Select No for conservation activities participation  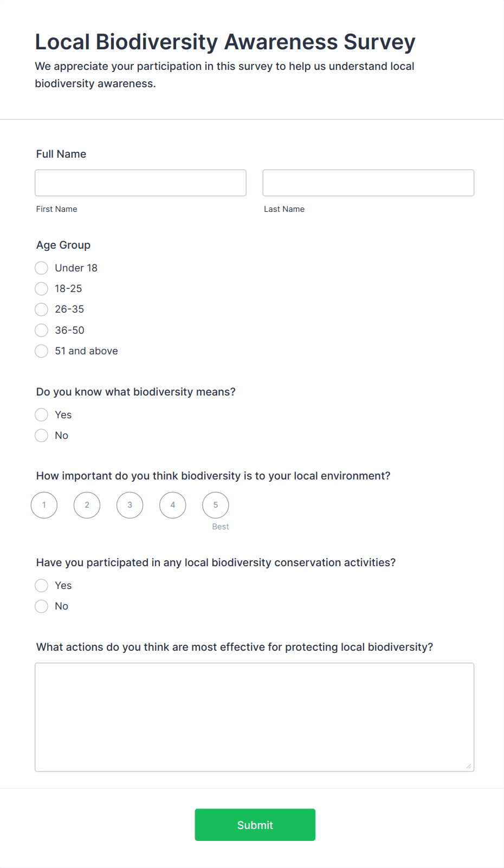42,606
